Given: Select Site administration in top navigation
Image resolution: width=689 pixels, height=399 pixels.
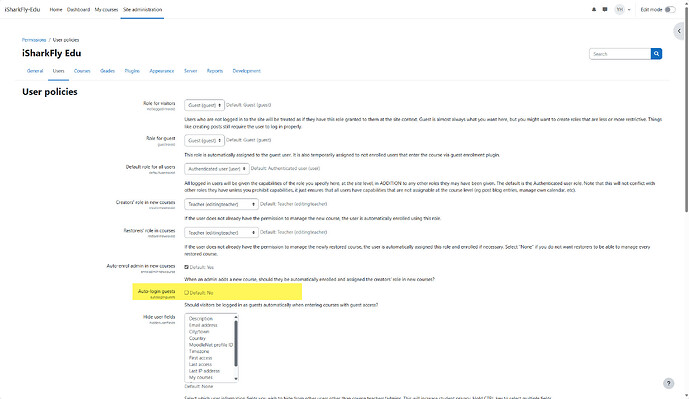Looking at the screenshot, I should click(x=142, y=9).
